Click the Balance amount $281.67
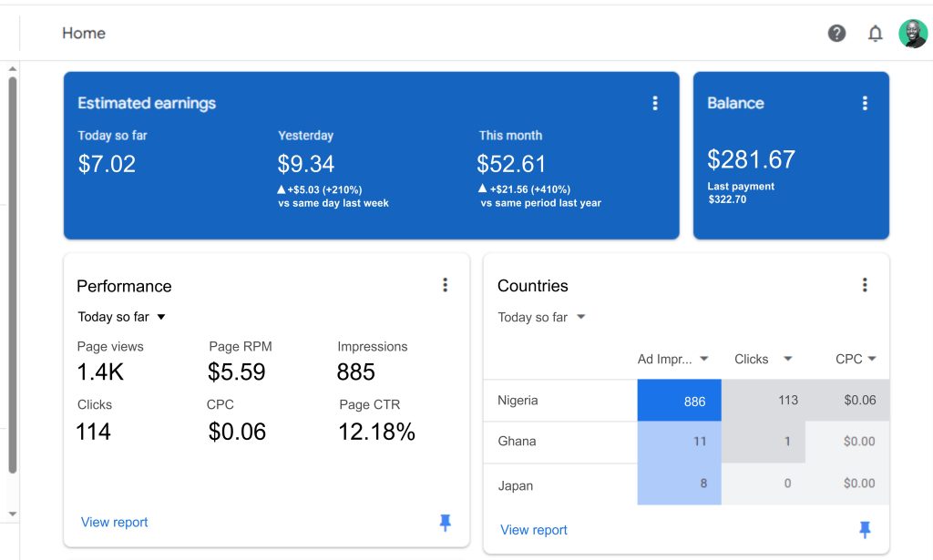The image size is (933, 560). 751,159
